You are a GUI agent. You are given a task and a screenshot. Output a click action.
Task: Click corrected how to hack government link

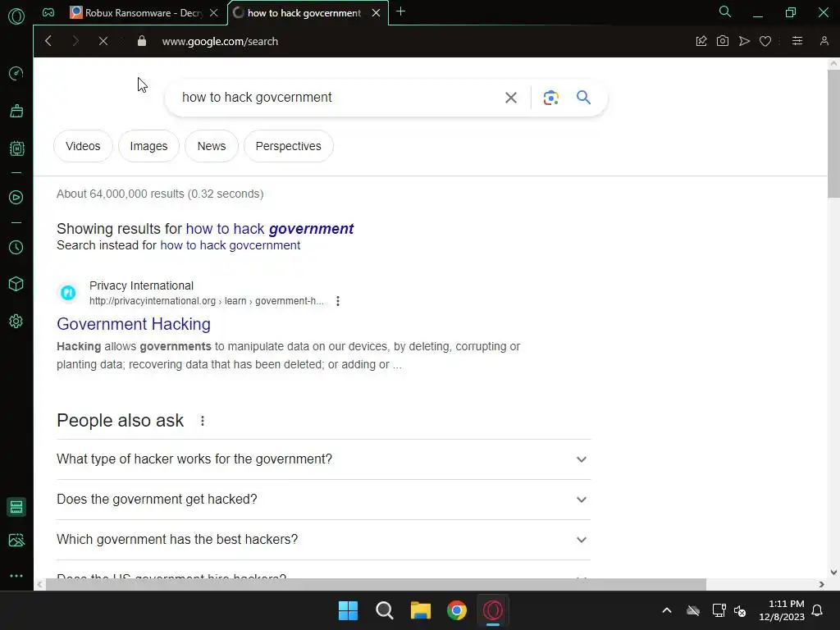point(269,229)
